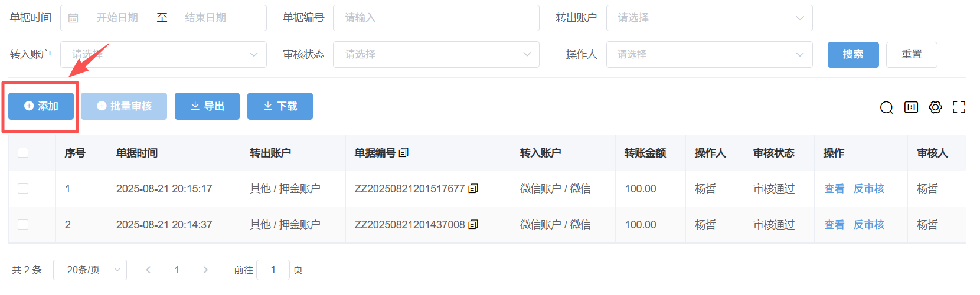Image resolution: width=980 pixels, height=295 pixels.
Task: Click copy icon in 单据编号 column header
Action: tap(404, 153)
